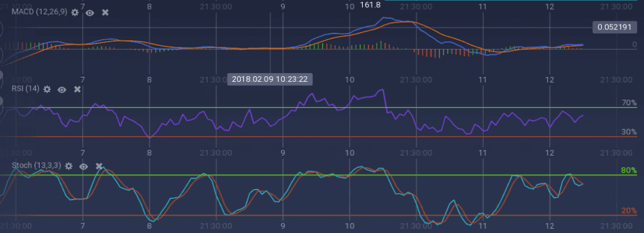
Task: Click the 161.8 level label
Action: click(370, 5)
